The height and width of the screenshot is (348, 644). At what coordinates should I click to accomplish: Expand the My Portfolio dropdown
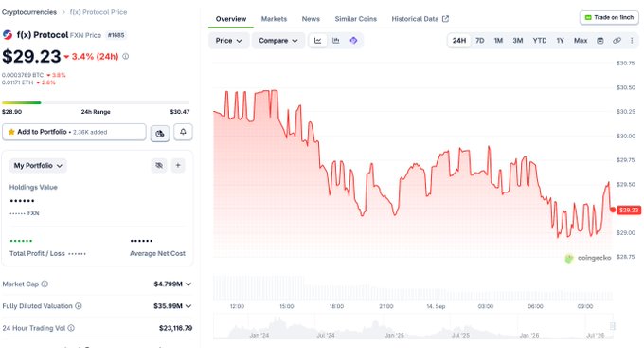38,165
